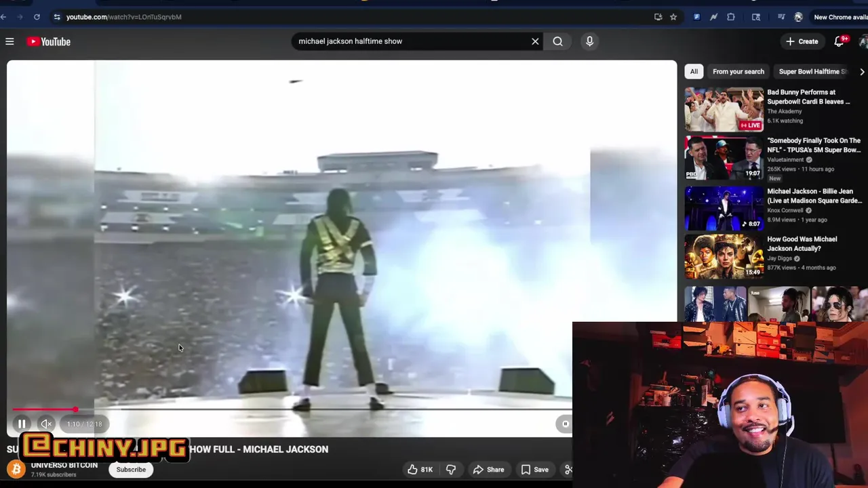Click the 1:10 / 12:18 time display
This screenshot has width=868, height=488.
(x=84, y=424)
